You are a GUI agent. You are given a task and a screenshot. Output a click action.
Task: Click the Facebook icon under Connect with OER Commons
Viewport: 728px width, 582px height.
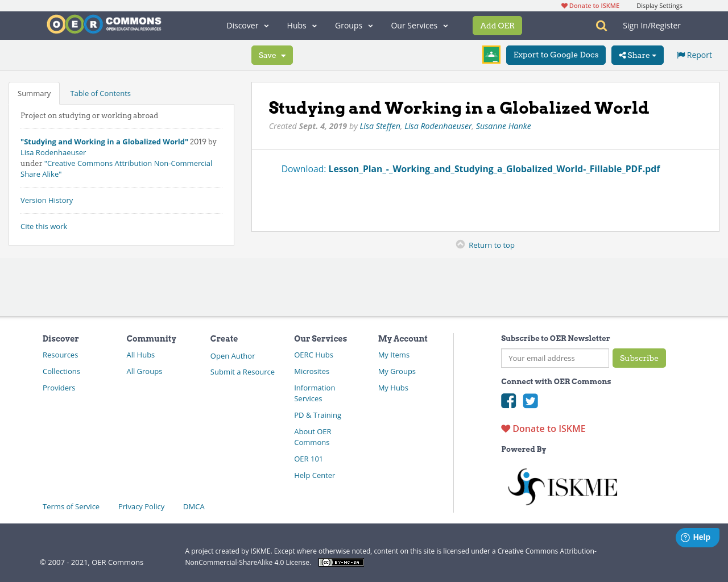pos(508,401)
